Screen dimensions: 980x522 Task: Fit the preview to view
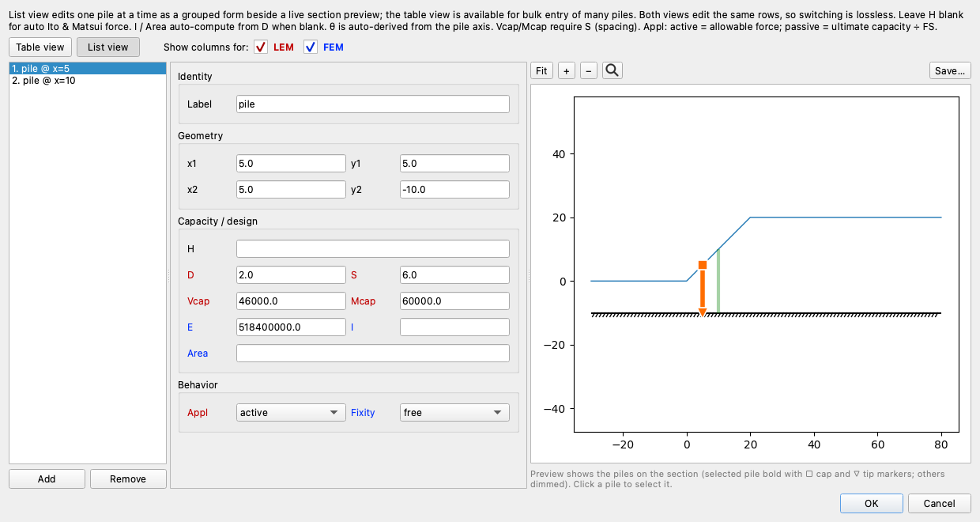pos(541,70)
